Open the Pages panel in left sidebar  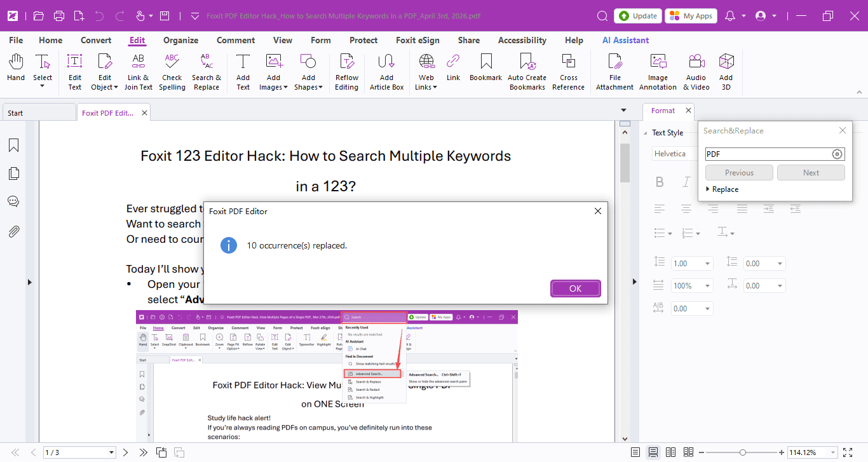coord(13,173)
